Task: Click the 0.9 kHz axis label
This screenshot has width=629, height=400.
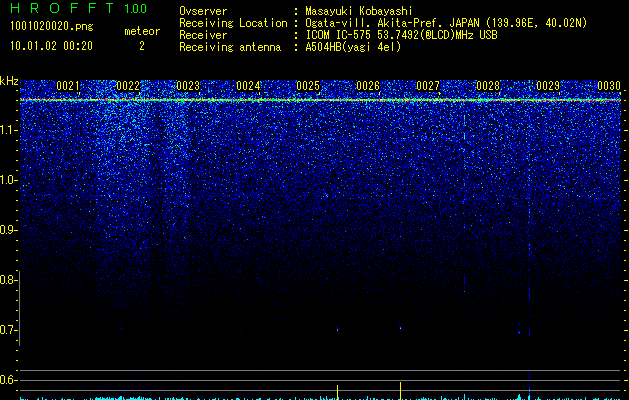Action: [x=8, y=230]
